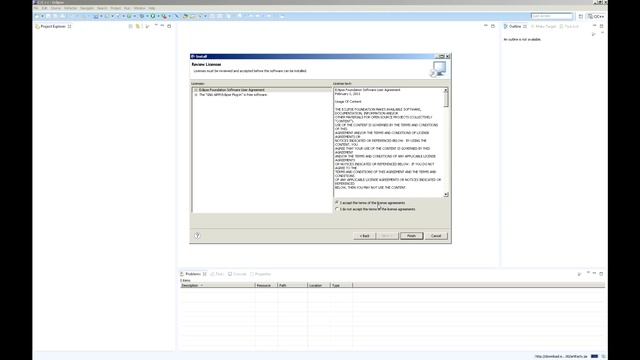Sort by the Path column header
This screenshot has height=360, width=640.
click(292, 285)
